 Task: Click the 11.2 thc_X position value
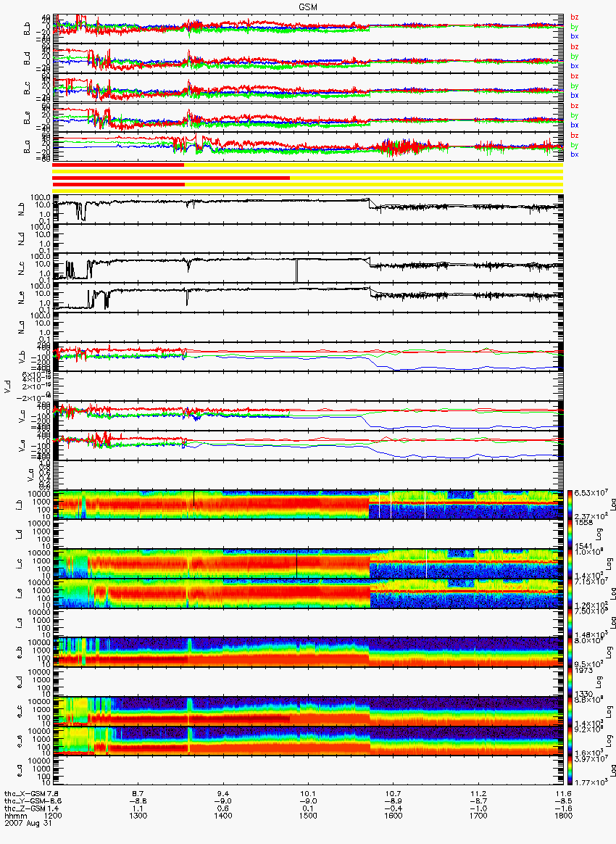[478, 794]
